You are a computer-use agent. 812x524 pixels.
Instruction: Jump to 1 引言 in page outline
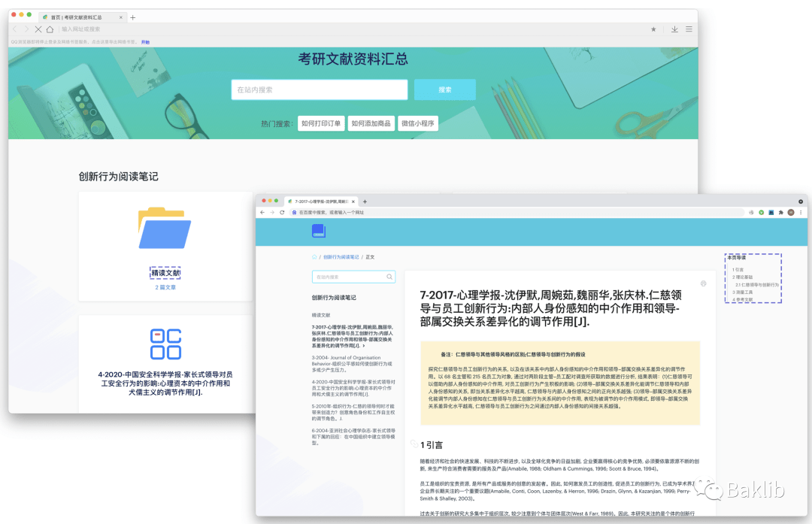(738, 270)
